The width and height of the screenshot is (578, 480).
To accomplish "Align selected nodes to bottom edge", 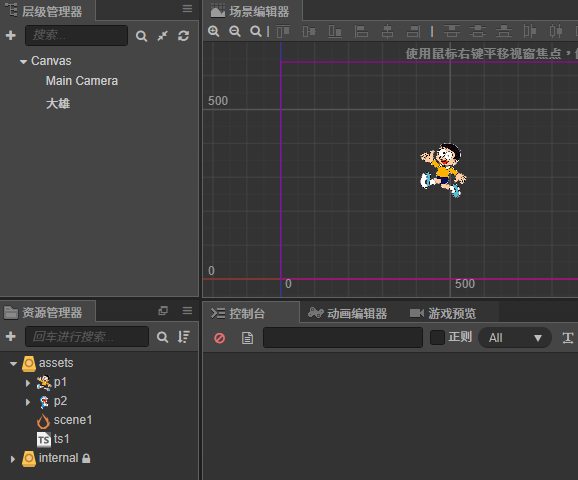I will tap(335, 31).
